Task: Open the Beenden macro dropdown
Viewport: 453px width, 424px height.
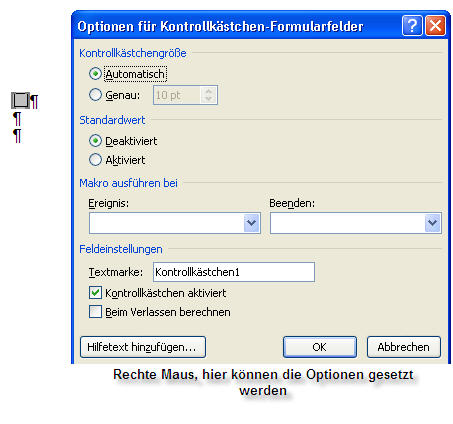Action: [x=432, y=223]
